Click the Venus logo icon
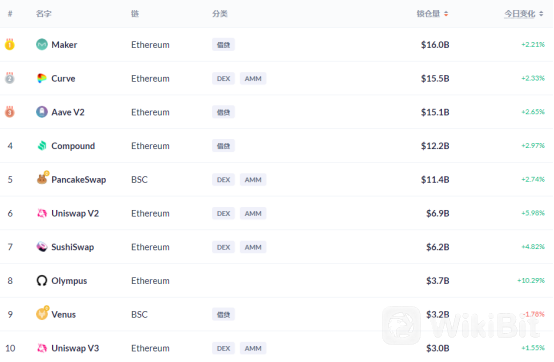The height and width of the screenshot is (362, 554). click(42, 313)
